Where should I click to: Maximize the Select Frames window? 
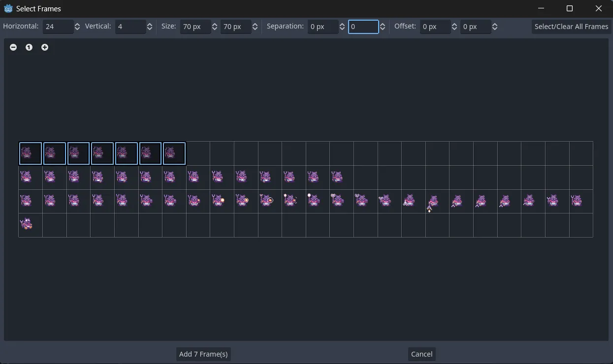point(570,8)
